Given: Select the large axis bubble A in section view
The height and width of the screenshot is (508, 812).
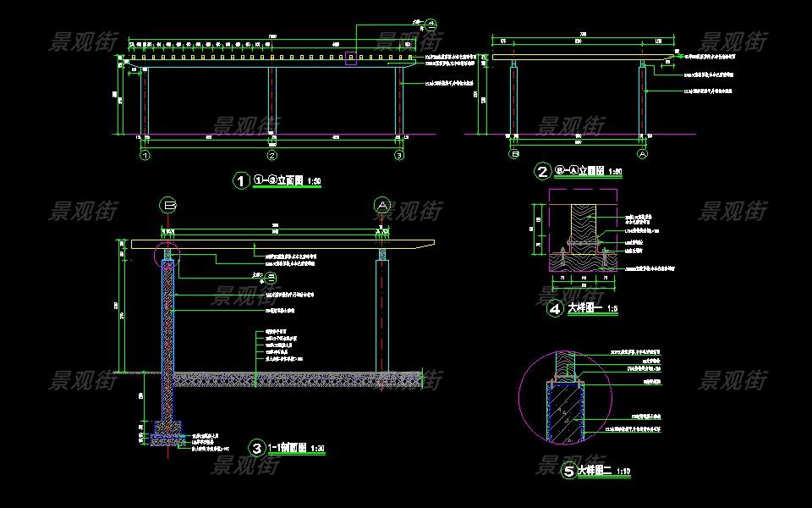Looking at the screenshot, I should pyautogui.click(x=382, y=205).
